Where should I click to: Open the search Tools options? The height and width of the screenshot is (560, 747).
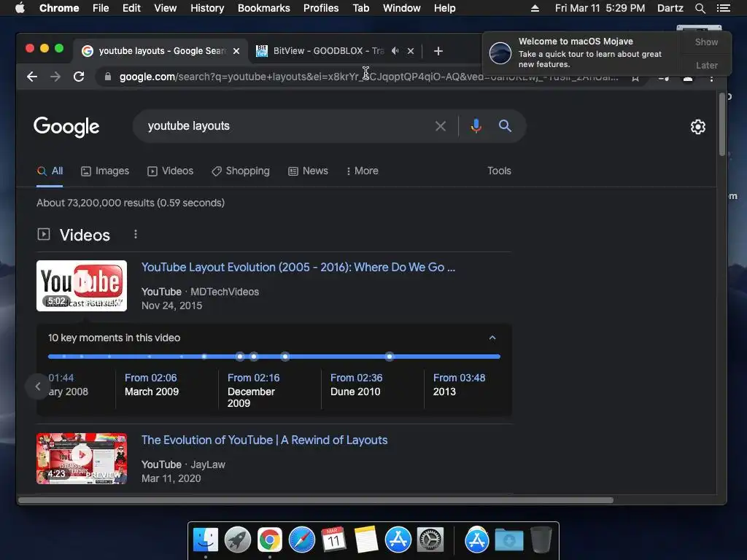coord(499,171)
